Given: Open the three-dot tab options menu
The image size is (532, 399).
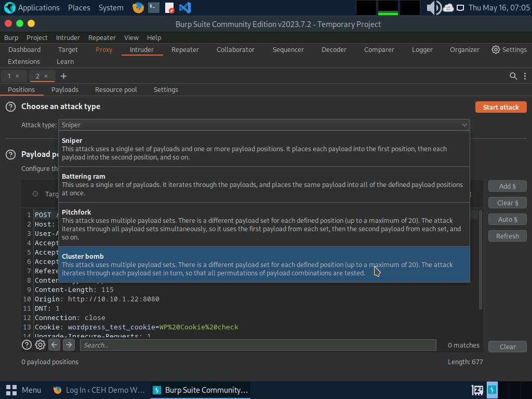Looking at the screenshot, I should (525, 76).
